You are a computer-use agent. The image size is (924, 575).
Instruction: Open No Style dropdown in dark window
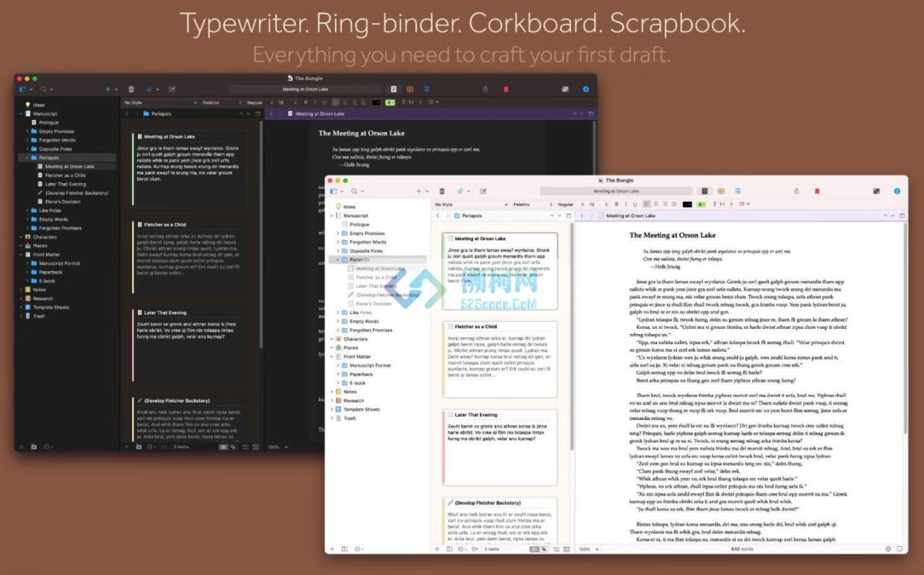pos(160,102)
